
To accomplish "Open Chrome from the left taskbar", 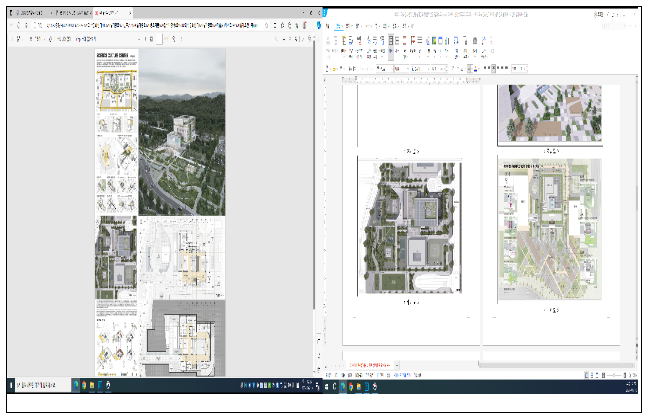I will (84, 385).
